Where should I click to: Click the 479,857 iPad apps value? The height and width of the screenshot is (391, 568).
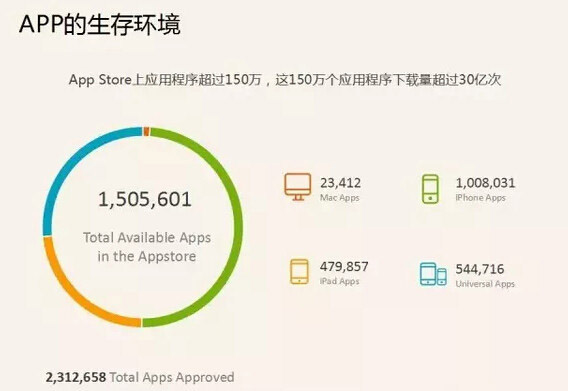pyautogui.click(x=344, y=267)
